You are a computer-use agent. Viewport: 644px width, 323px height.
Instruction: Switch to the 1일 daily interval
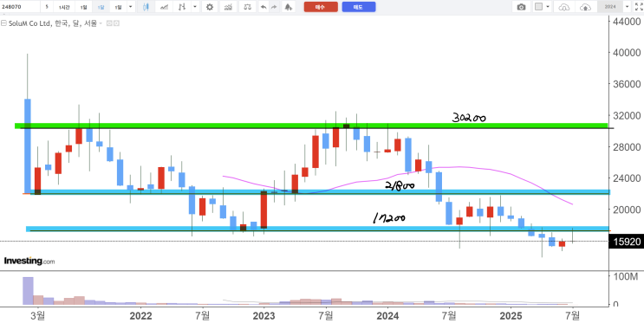click(83, 7)
